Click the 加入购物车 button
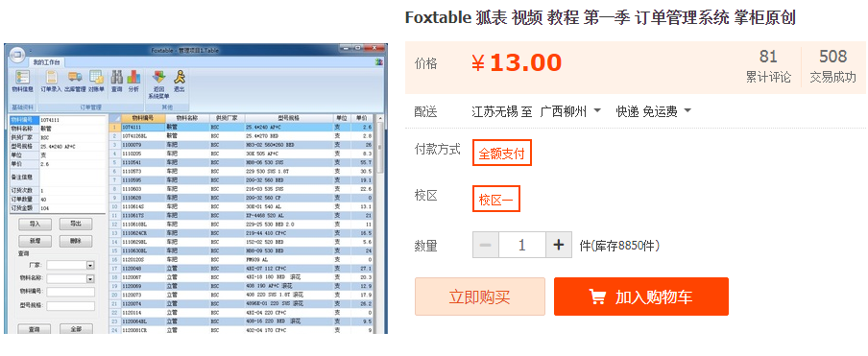The height and width of the screenshot is (356, 868). click(641, 297)
